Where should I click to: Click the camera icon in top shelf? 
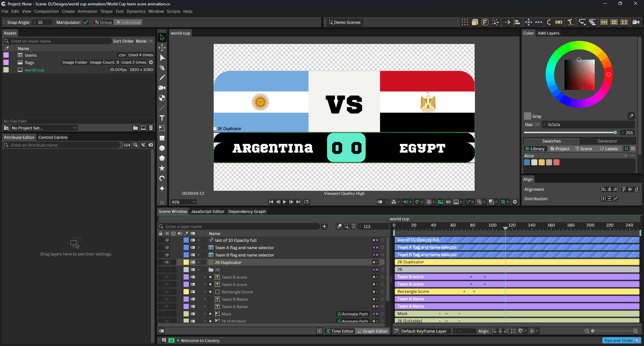click(x=636, y=22)
